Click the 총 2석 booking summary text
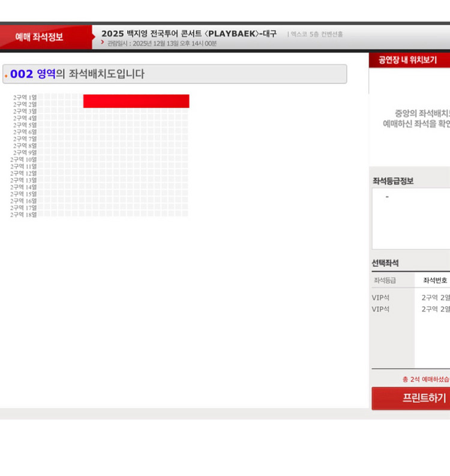The height and width of the screenshot is (476, 450). pyautogui.click(x=425, y=379)
